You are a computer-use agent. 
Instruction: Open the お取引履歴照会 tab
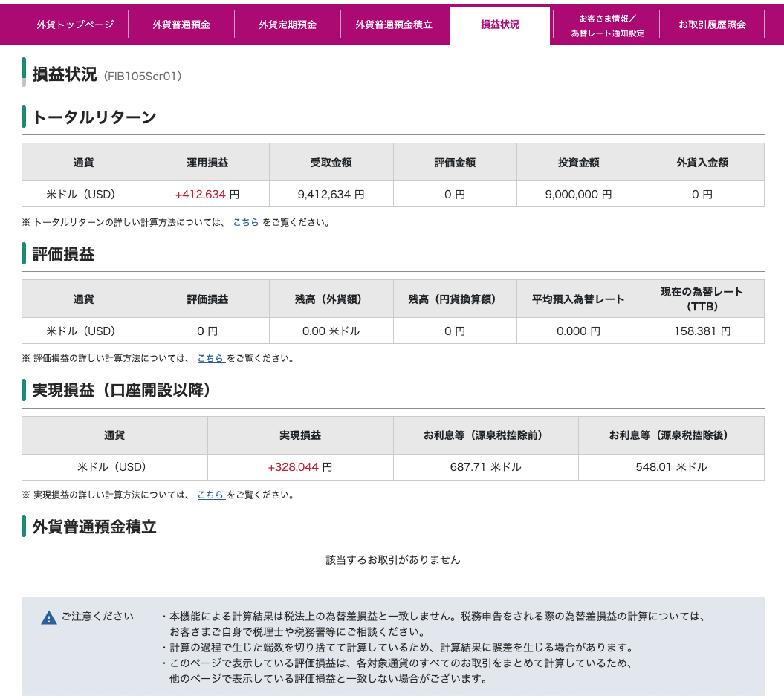712,25
